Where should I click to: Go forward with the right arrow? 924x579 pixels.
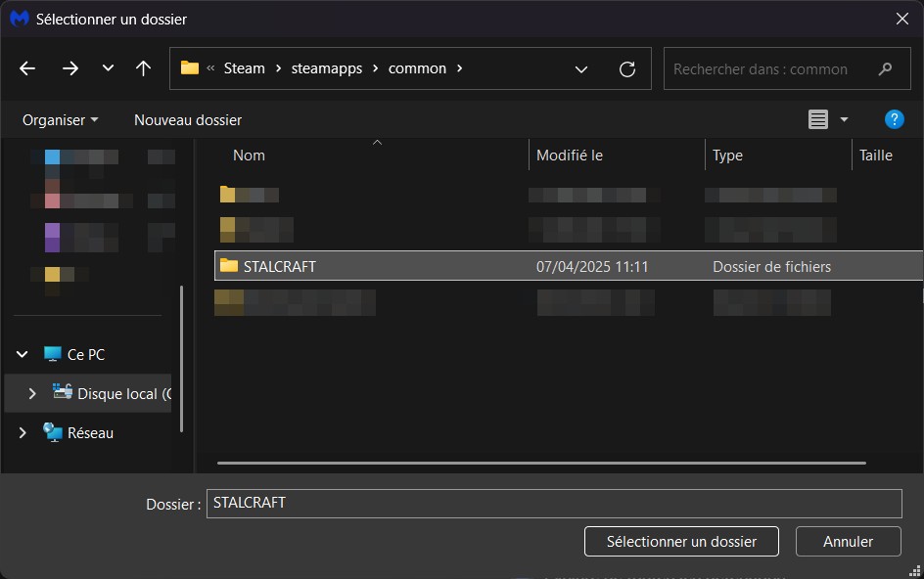coord(70,68)
